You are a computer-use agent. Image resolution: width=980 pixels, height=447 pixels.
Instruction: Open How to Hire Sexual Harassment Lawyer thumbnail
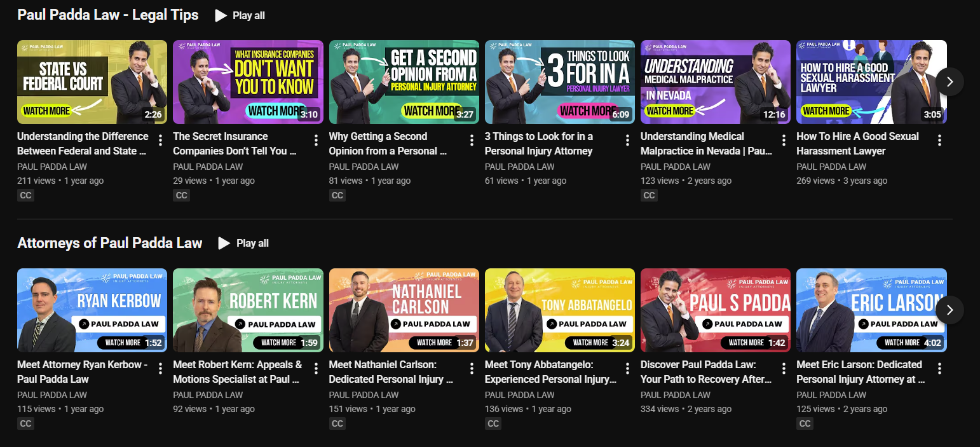871,82
